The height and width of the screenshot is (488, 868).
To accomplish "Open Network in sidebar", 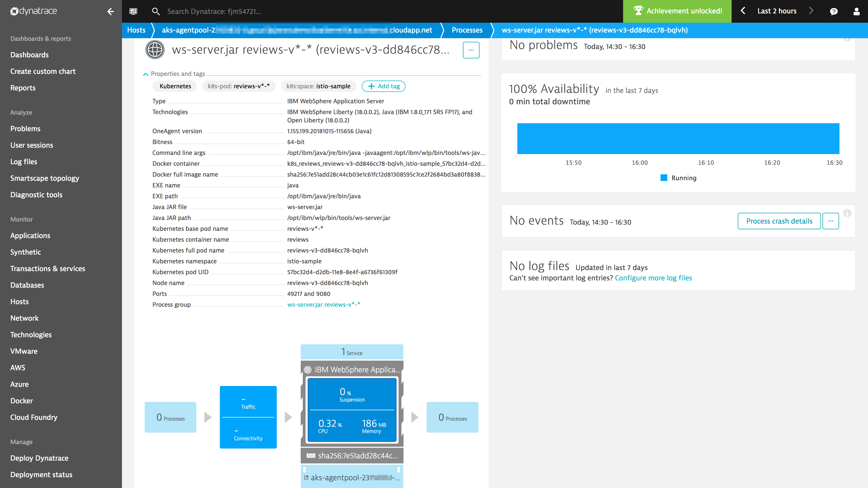I will (x=24, y=318).
